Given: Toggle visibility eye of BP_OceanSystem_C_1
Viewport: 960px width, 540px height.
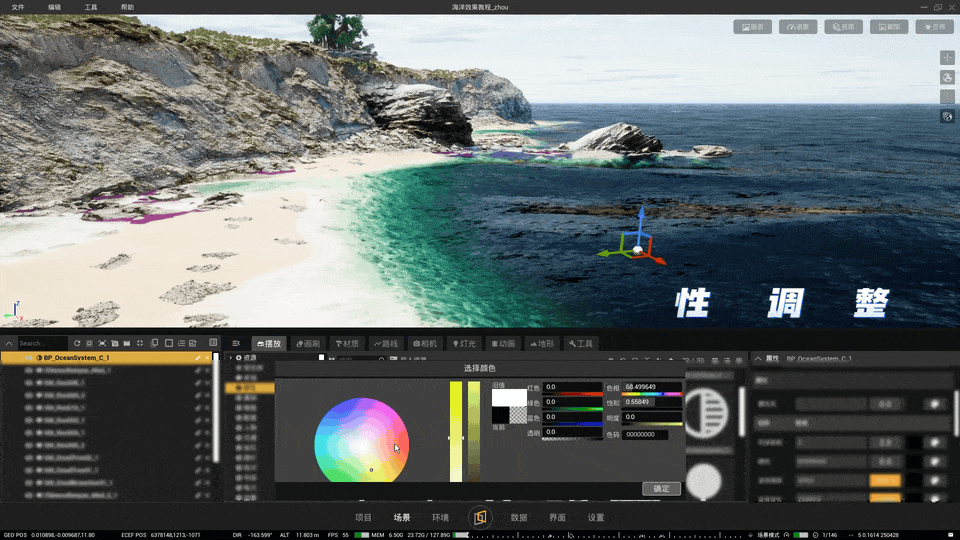Looking at the screenshot, I should (29, 358).
